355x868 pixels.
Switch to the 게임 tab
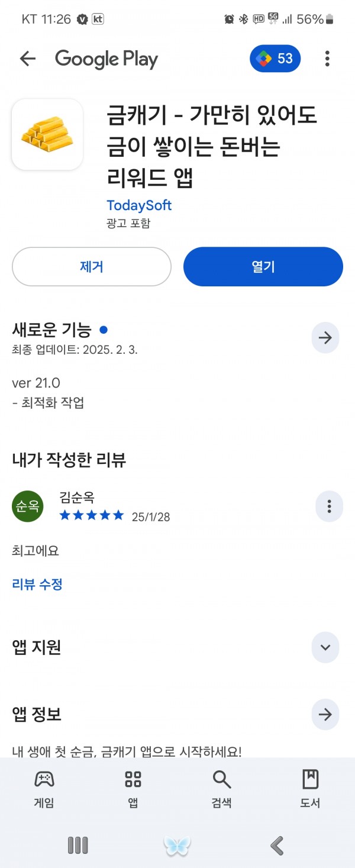pos(44,789)
